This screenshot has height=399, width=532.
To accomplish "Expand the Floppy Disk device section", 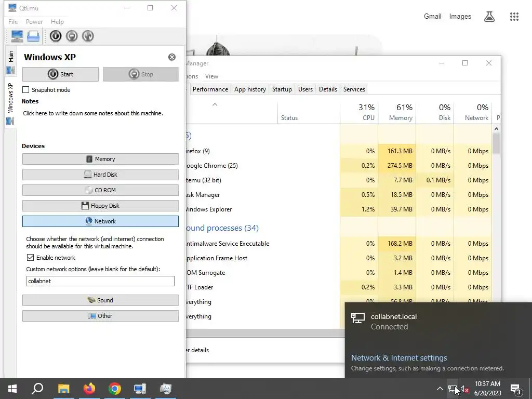I will point(100,206).
